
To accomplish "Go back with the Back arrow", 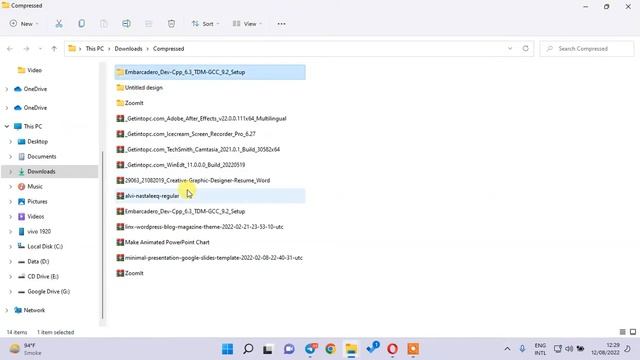I will click(x=10, y=49).
